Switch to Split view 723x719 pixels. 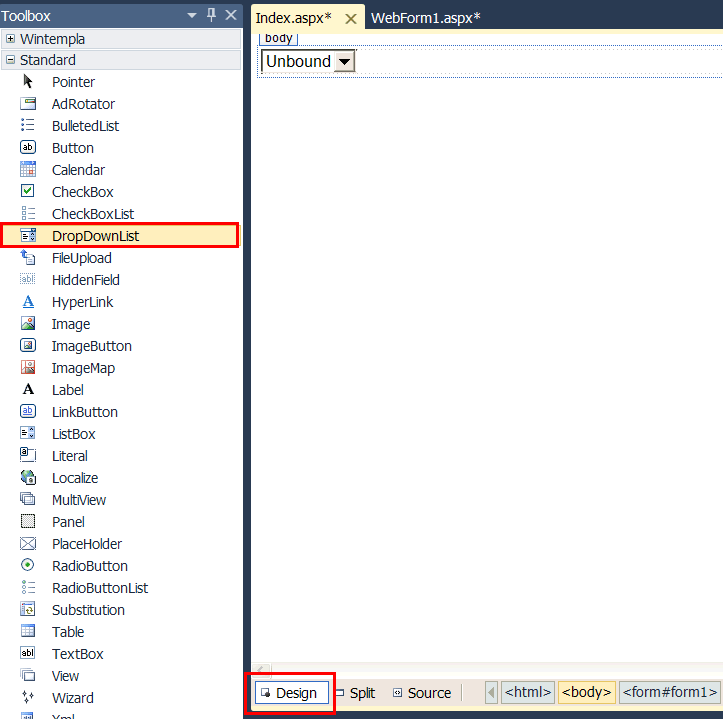coord(356,693)
